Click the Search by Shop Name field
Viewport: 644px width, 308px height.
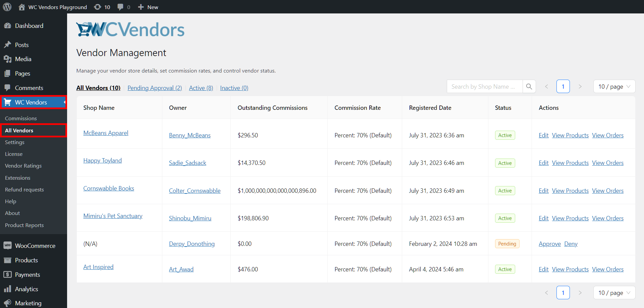point(484,86)
